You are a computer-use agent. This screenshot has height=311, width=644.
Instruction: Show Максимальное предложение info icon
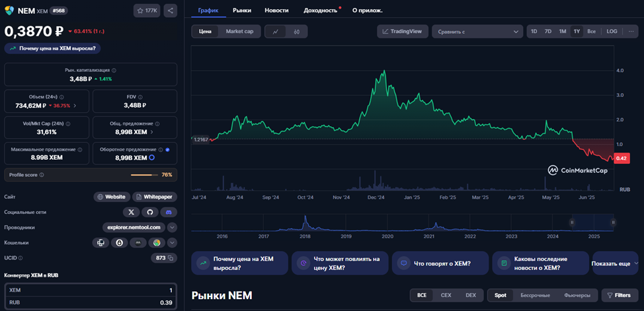pos(80,150)
